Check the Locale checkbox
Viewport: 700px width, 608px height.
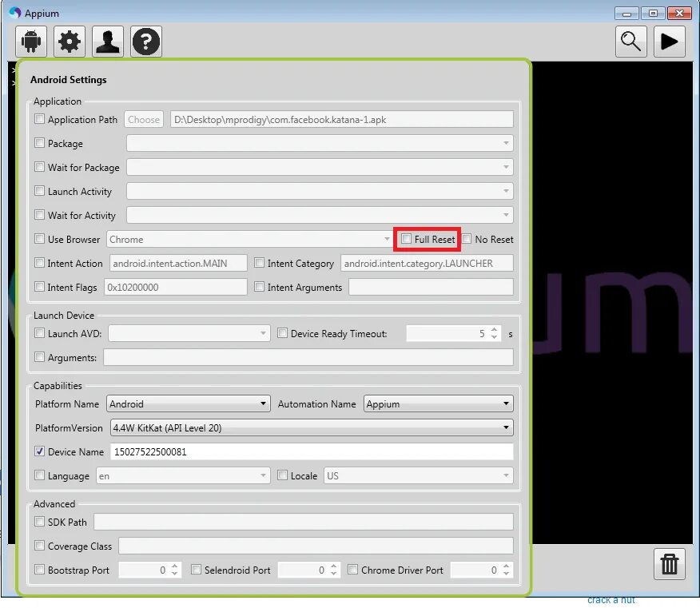click(283, 475)
